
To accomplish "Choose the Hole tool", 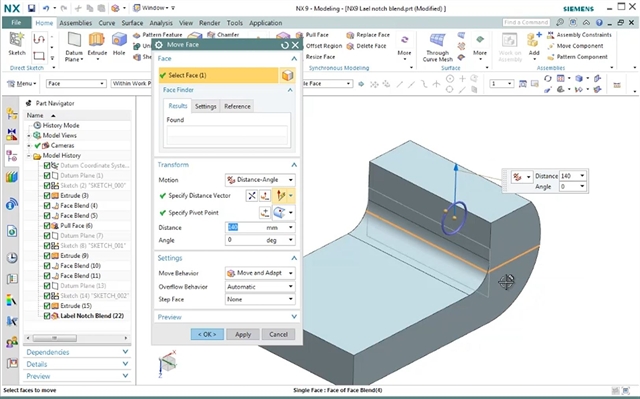I will pyautogui.click(x=119, y=44).
